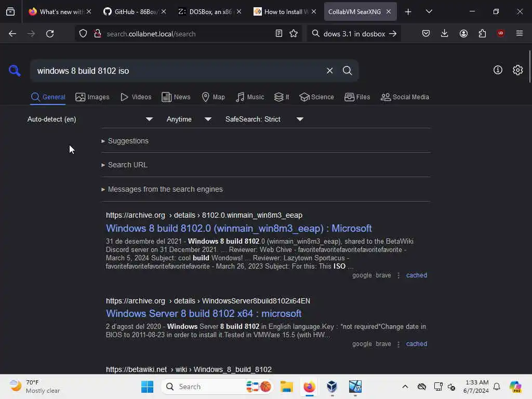Select News search category

click(x=176, y=97)
